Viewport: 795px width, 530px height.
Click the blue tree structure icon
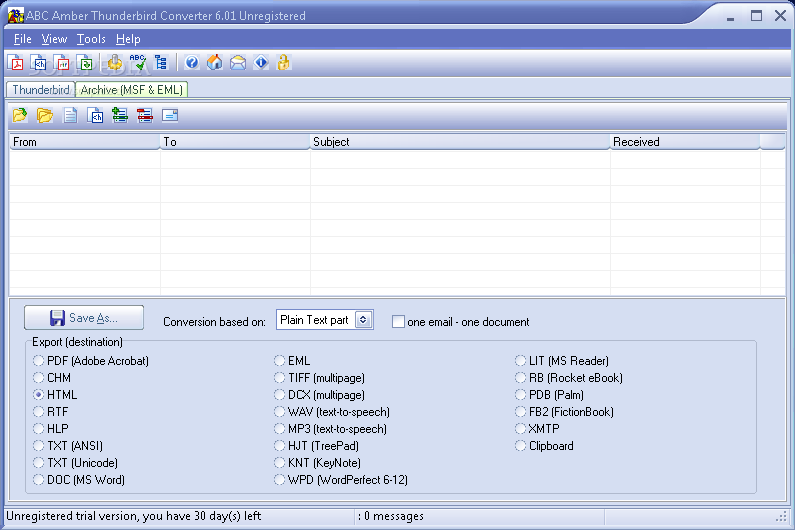point(161,63)
